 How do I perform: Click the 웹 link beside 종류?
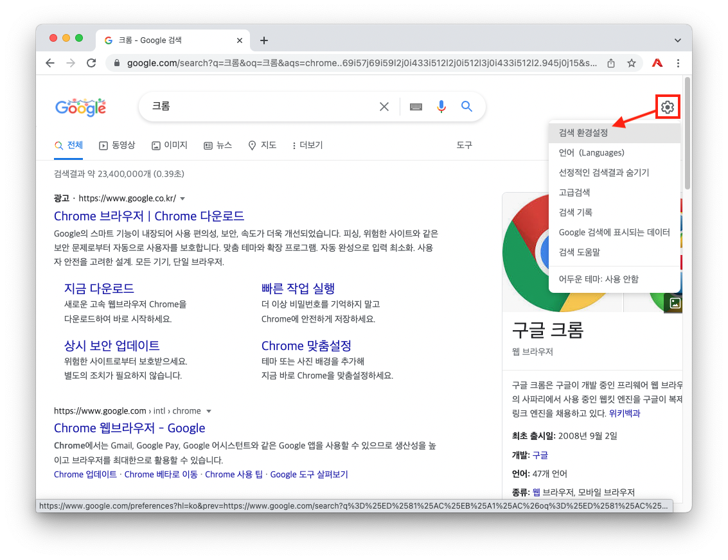pyautogui.click(x=537, y=493)
